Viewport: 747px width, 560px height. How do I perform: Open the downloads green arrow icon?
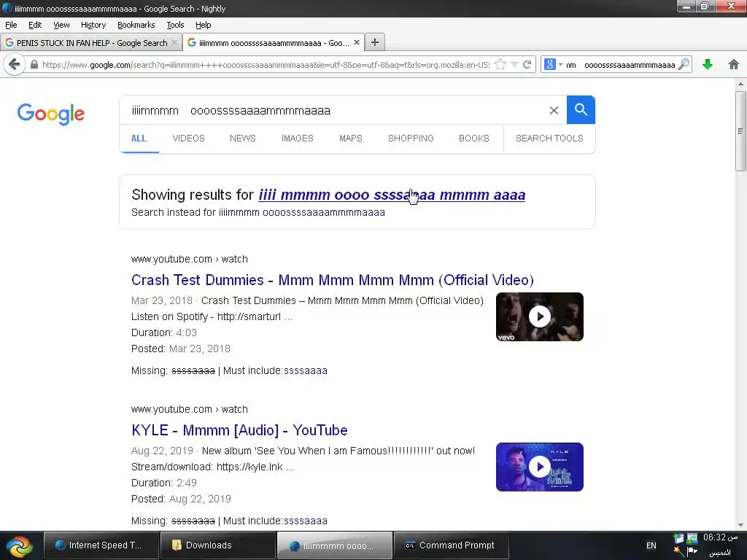coord(708,64)
